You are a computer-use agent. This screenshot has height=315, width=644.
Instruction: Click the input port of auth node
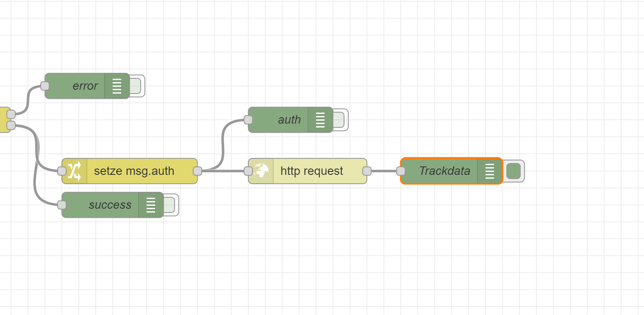coord(248,120)
